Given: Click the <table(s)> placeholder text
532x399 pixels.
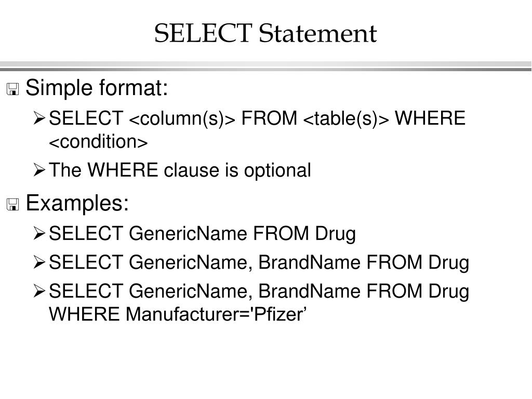Looking at the screenshot, I should pyautogui.click(x=345, y=118).
